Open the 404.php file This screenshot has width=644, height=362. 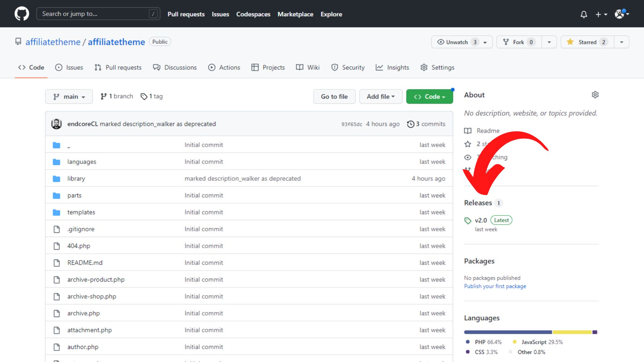78,246
